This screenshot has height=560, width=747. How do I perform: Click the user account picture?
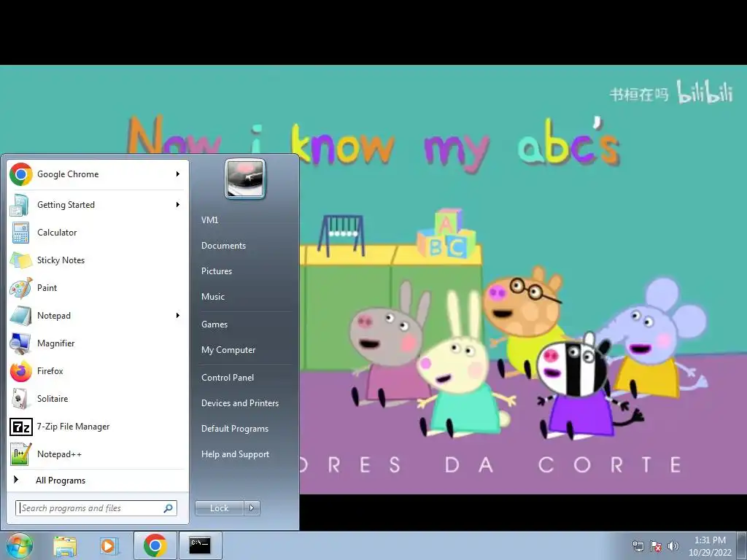tap(245, 179)
